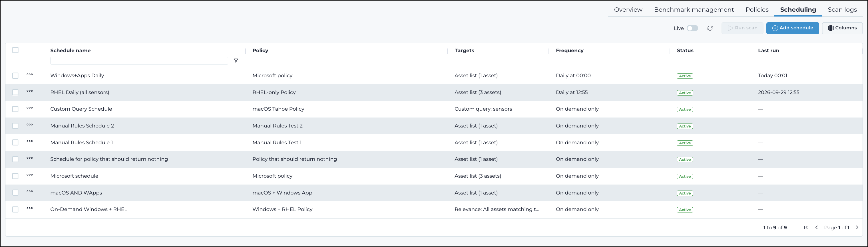Viewport: 868px width, 247px height.
Task: Go to the next page arrow
Action: click(857, 228)
